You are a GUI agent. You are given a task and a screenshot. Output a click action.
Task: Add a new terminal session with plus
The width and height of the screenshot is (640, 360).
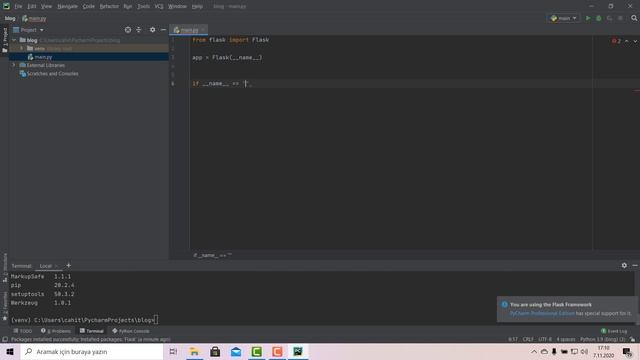(x=69, y=265)
